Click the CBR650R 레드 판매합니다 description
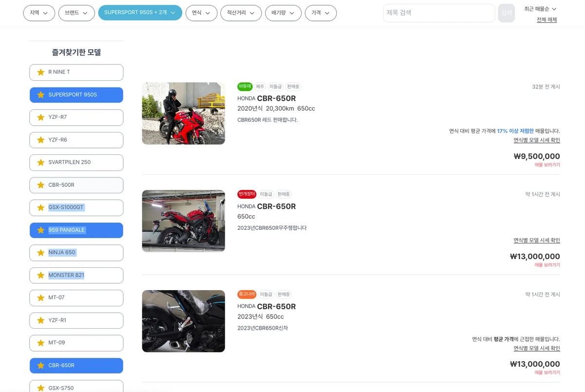585x392 pixels. tap(267, 120)
